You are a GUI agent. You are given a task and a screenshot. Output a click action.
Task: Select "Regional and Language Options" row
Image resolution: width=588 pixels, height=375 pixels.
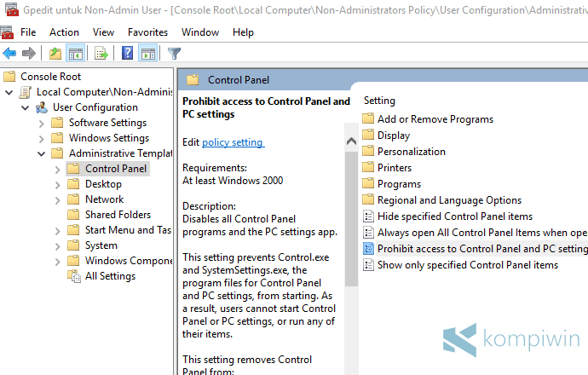pos(449,200)
